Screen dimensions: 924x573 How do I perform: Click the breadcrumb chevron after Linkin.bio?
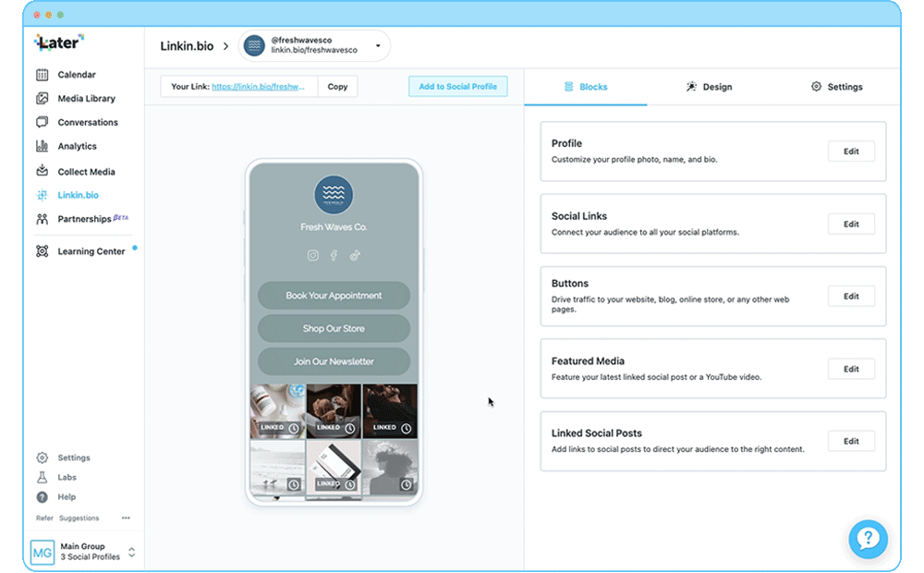click(x=225, y=46)
